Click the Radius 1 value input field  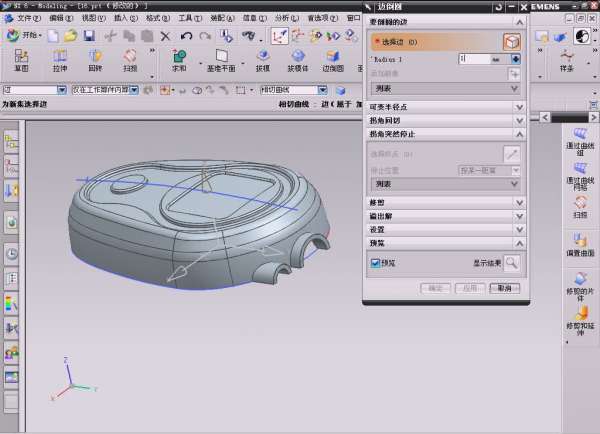pyautogui.click(x=474, y=59)
